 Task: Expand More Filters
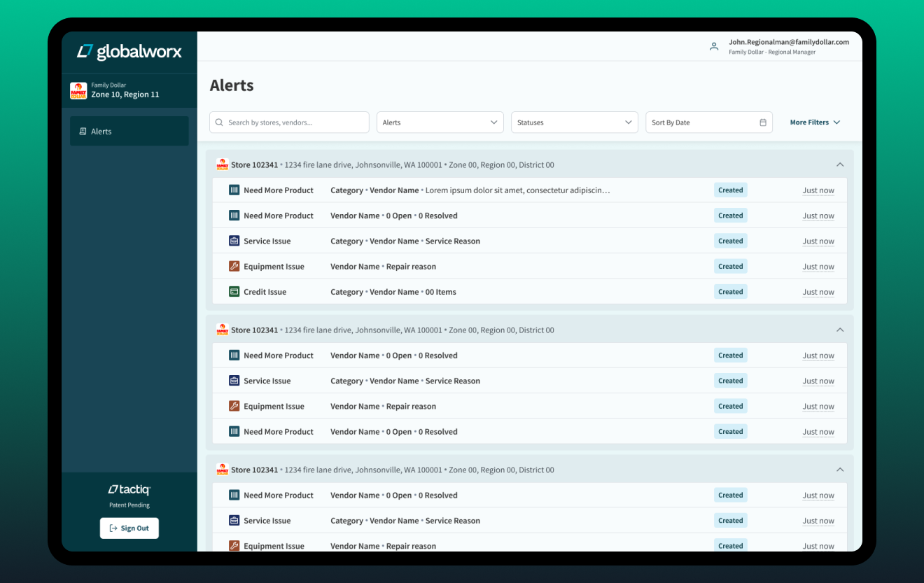pos(815,122)
